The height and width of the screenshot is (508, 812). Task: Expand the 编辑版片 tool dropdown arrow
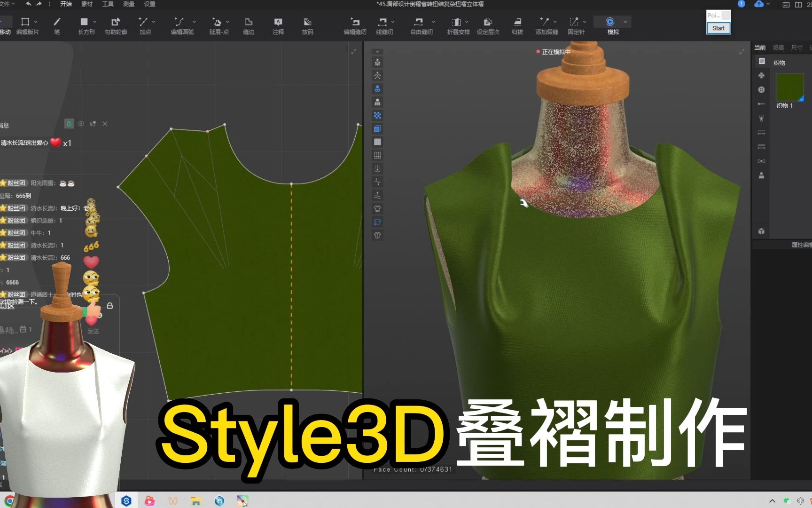(36, 22)
